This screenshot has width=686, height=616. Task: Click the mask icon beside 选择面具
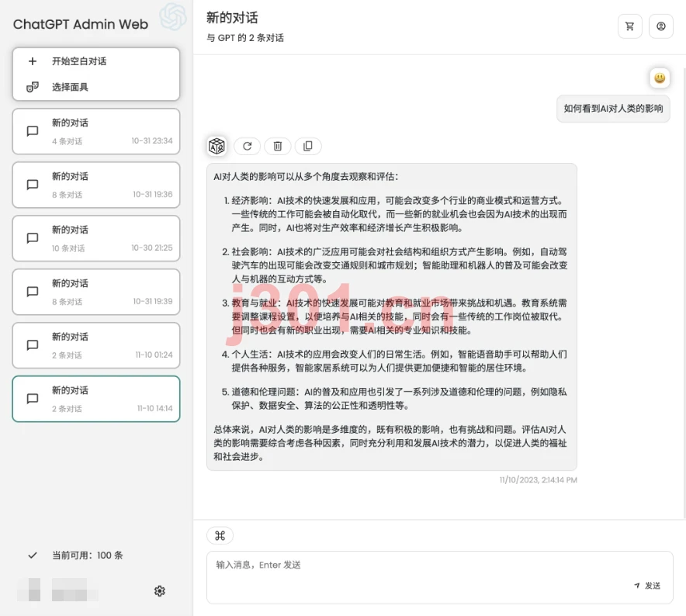(33, 87)
